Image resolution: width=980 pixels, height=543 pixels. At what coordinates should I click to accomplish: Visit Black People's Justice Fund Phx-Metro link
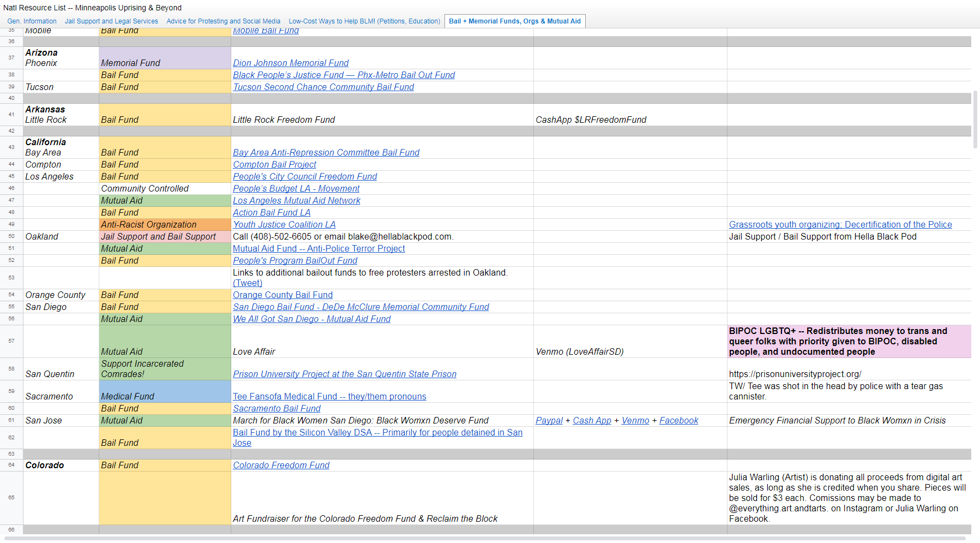pyautogui.click(x=344, y=75)
